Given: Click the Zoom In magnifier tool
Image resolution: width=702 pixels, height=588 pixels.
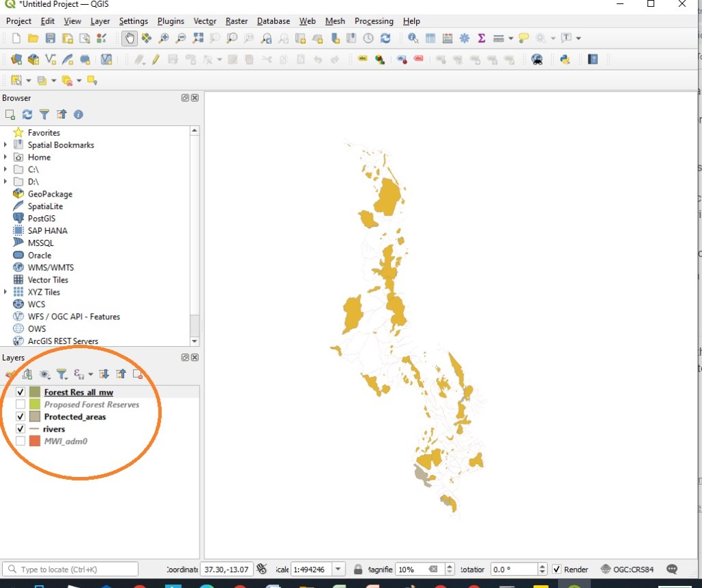Looking at the screenshot, I should tap(164, 38).
